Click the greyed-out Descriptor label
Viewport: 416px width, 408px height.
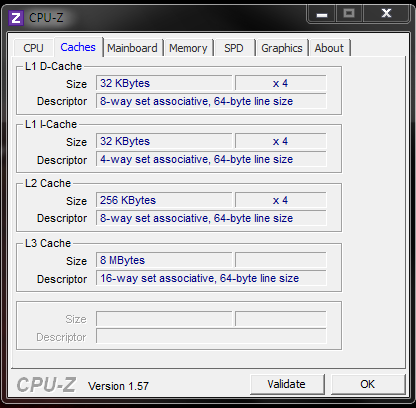pyautogui.click(x=62, y=337)
